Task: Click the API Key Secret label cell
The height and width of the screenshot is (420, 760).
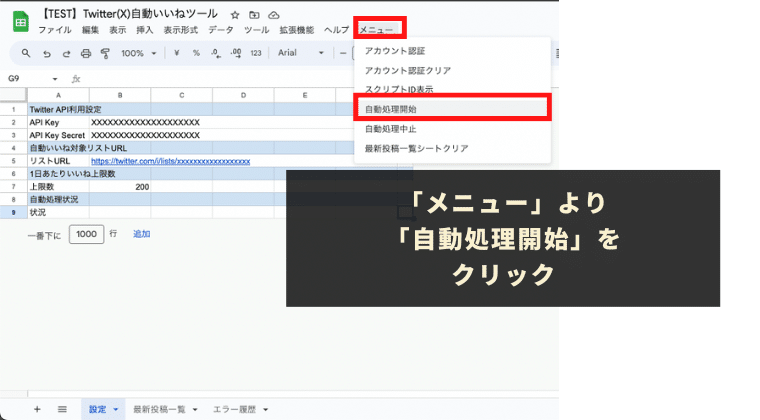Action: point(58,135)
